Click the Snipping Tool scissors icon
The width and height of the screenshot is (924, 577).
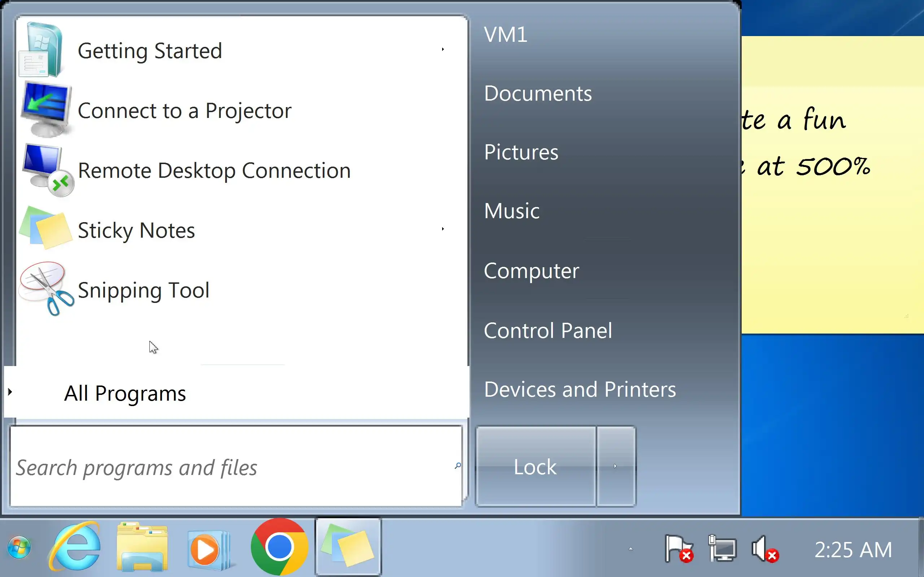click(x=47, y=289)
